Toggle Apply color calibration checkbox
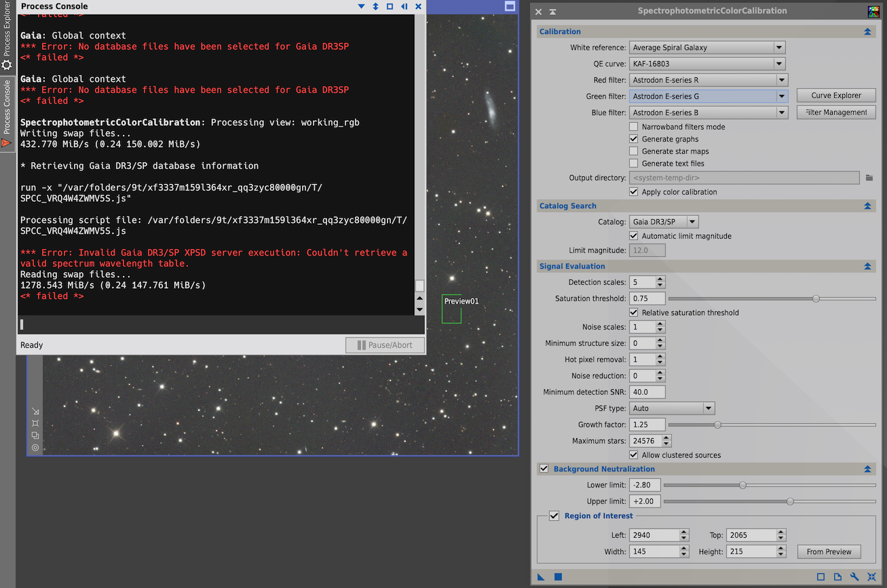 click(634, 192)
